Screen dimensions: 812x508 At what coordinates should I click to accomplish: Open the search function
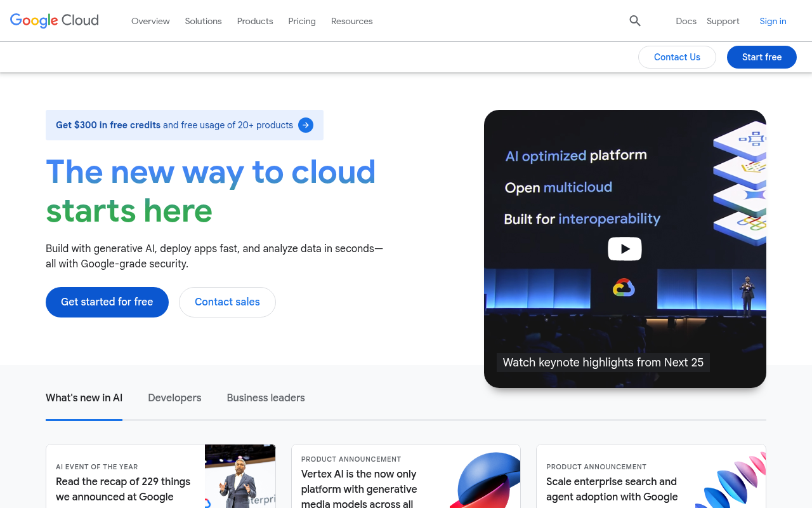pos(634,20)
